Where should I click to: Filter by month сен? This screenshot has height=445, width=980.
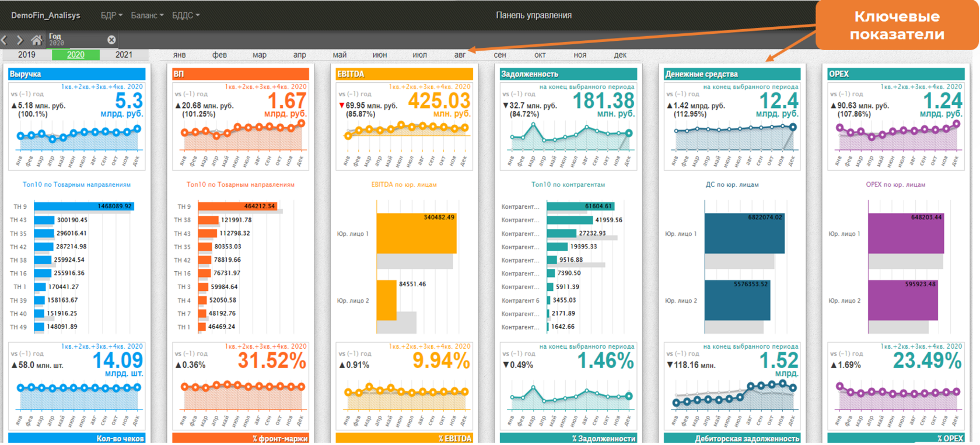(500, 55)
